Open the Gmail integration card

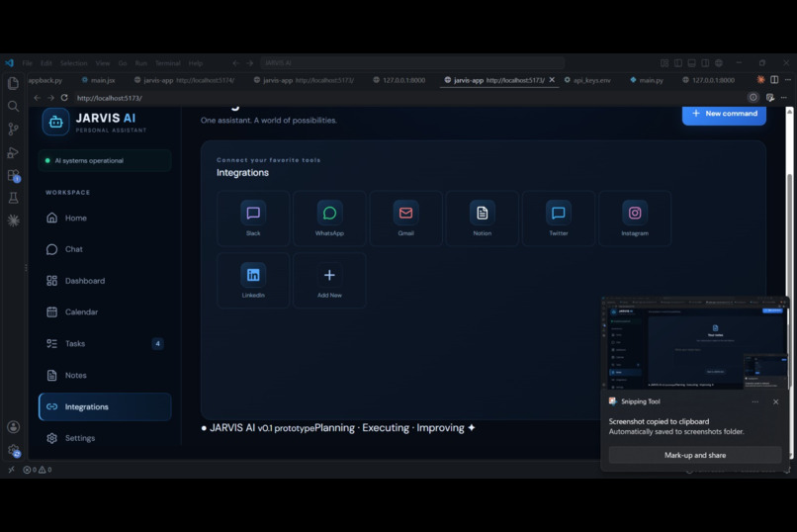(405, 219)
